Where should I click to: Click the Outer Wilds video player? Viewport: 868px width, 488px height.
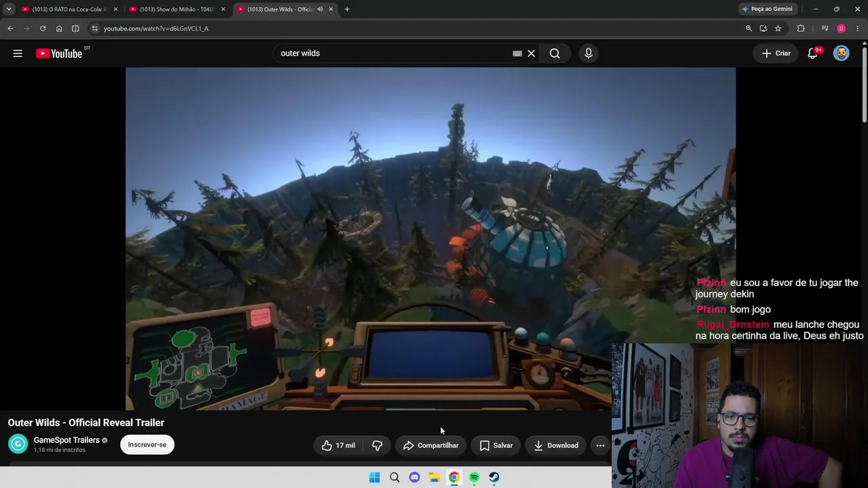point(431,239)
